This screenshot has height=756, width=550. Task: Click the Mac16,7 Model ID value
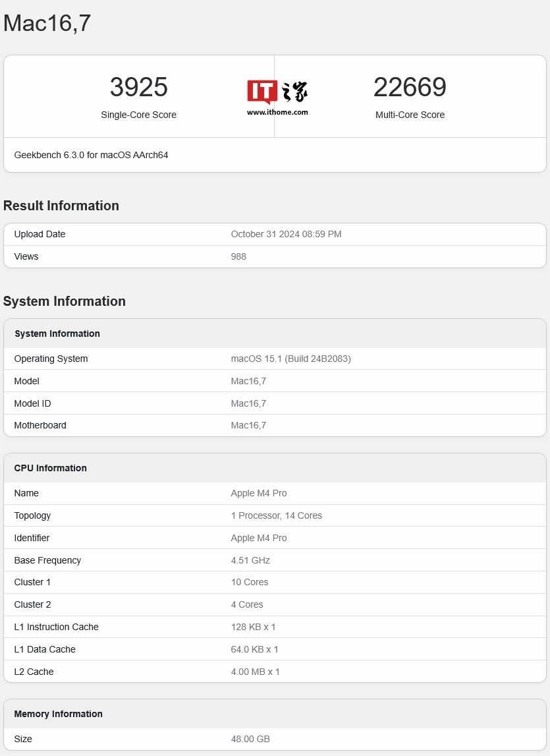(248, 403)
